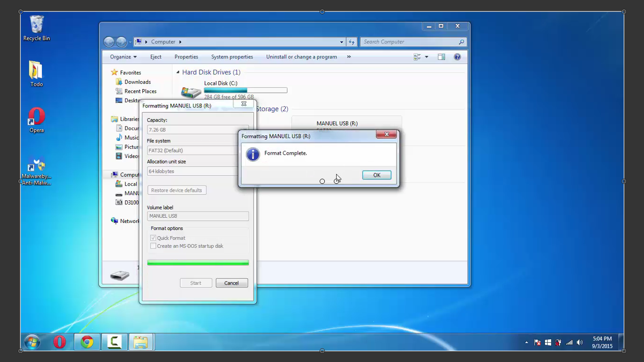Viewport: 644px width, 362px height.
Task: Click USB drive icon in details pane
Action: click(x=120, y=275)
